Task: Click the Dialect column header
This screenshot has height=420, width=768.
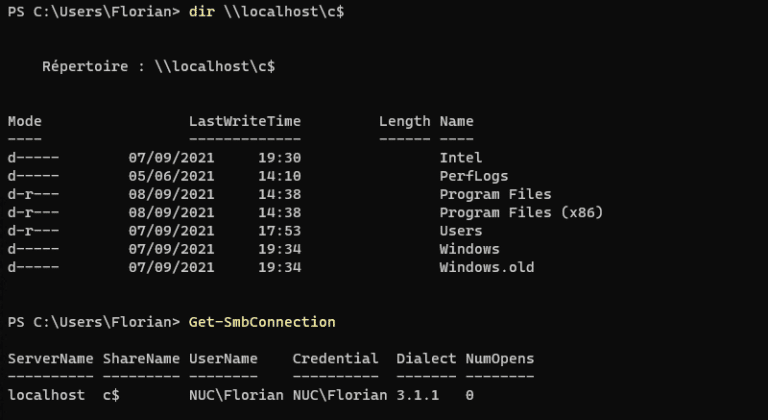Action: pos(426,358)
